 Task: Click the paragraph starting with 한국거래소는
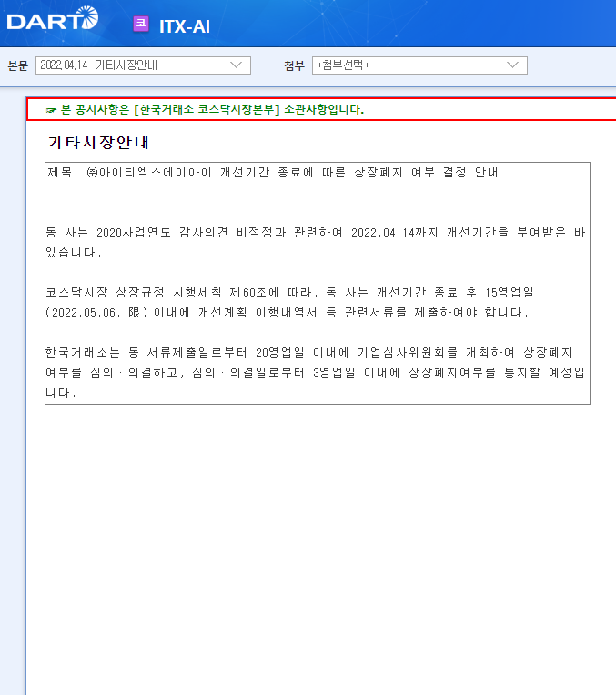(316, 372)
